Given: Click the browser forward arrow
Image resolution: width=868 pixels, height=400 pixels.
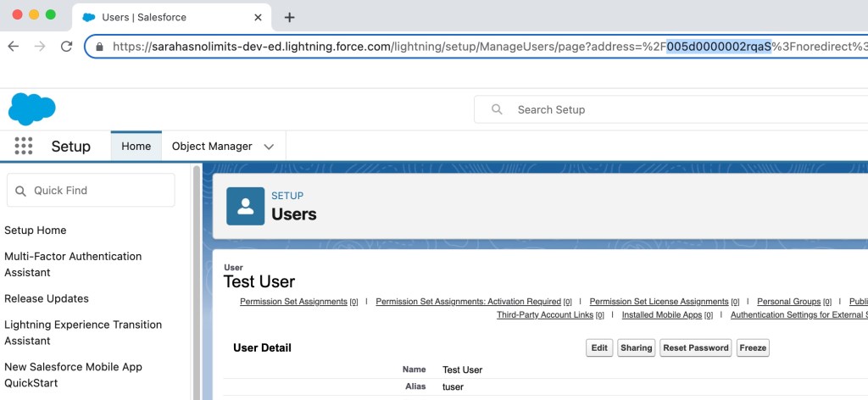Looking at the screenshot, I should tap(40, 47).
